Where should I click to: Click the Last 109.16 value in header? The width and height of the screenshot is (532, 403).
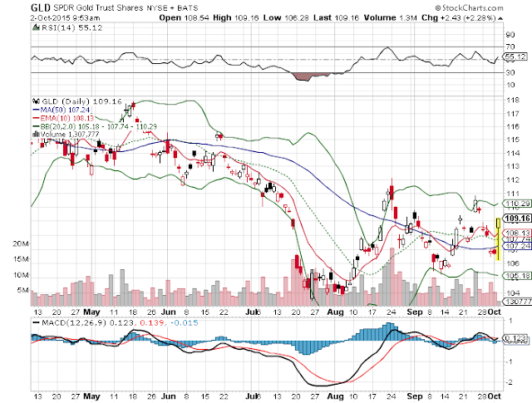(336, 17)
